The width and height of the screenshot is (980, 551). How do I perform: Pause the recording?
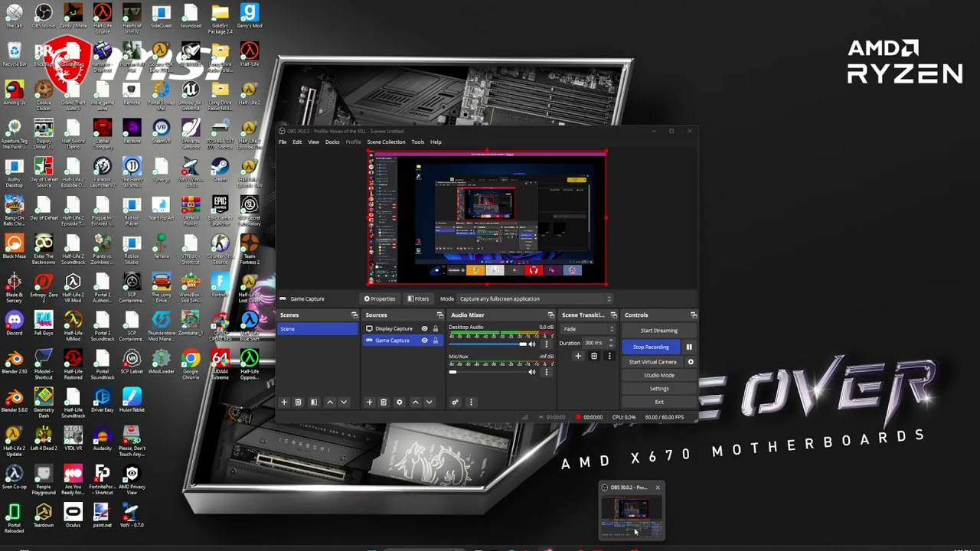click(x=689, y=347)
